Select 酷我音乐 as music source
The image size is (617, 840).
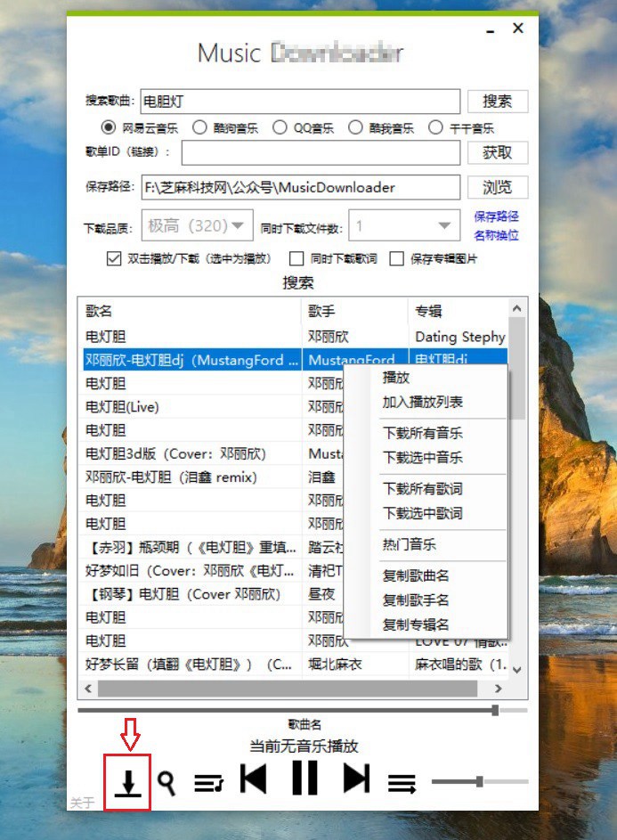[x=381, y=127]
